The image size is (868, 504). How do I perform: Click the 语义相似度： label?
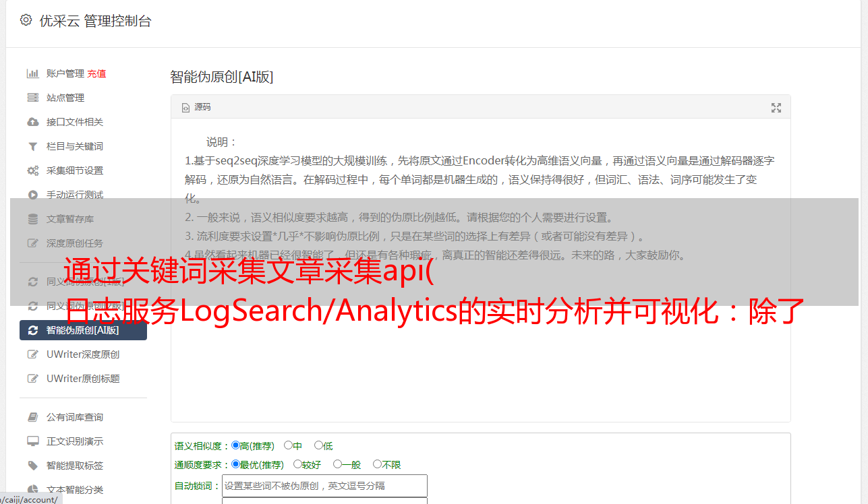[202, 446]
